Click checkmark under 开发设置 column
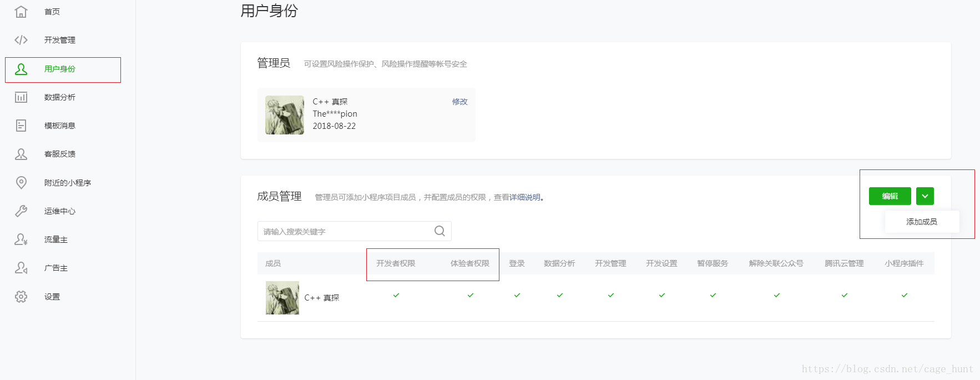Viewport: 980px width, 380px height. tap(662, 295)
